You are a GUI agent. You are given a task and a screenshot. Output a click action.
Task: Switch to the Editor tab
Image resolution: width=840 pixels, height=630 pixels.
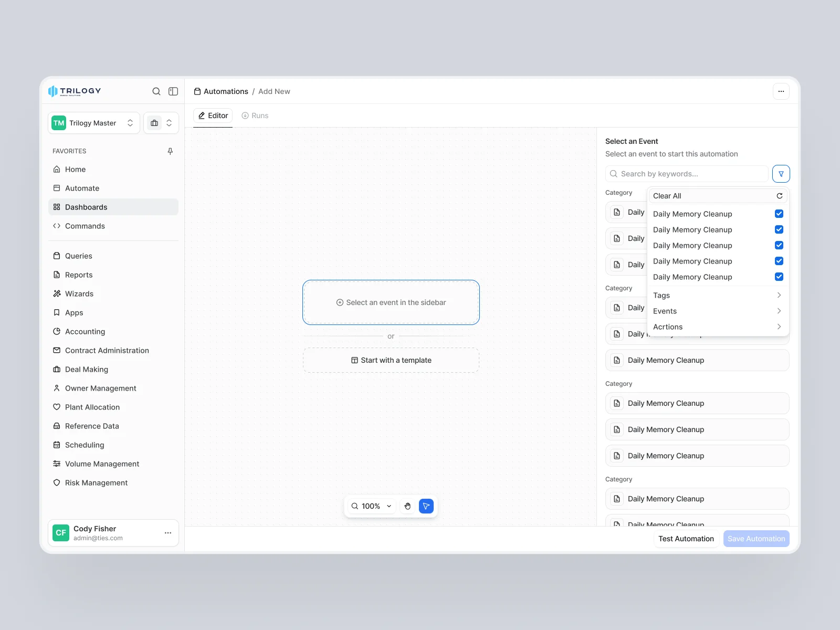pos(213,115)
